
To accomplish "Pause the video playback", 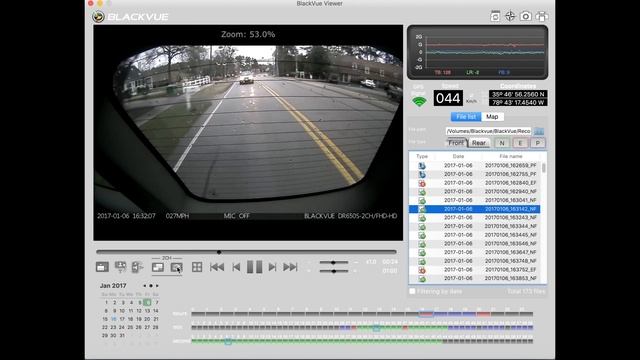I will (x=255, y=267).
